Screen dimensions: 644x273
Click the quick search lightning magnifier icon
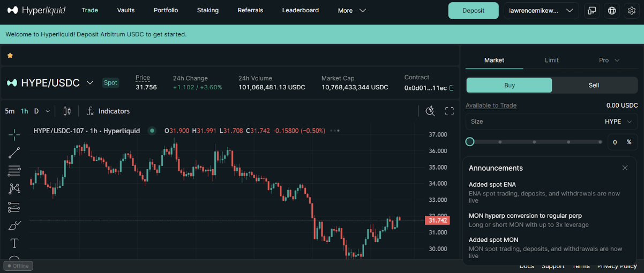tap(430, 111)
